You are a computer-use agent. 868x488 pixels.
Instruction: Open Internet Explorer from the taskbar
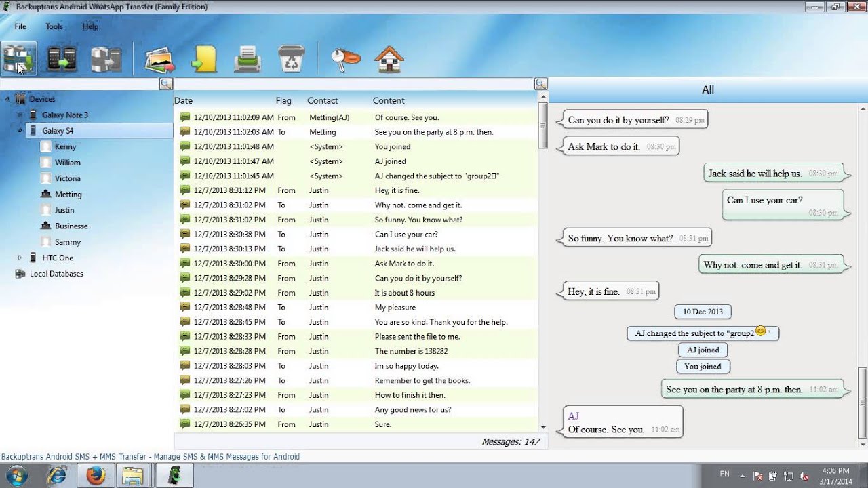[x=58, y=476]
